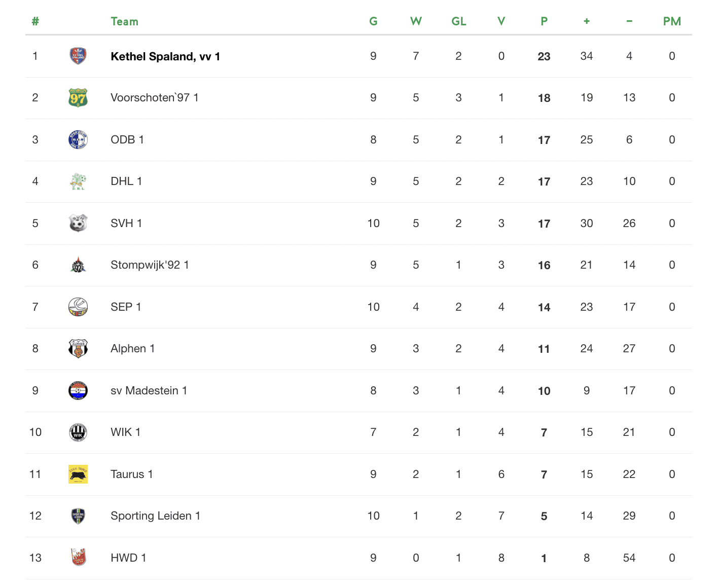The width and height of the screenshot is (717, 588).
Task: Click the sv Madestein round badge
Action: click(x=78, y=390)
